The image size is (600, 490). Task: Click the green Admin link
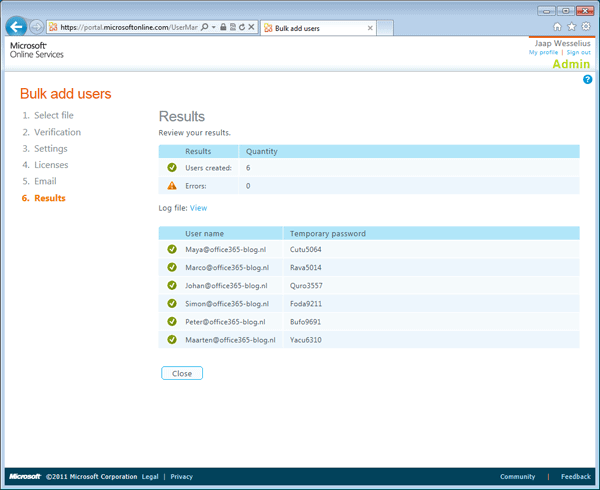[571, 64]
